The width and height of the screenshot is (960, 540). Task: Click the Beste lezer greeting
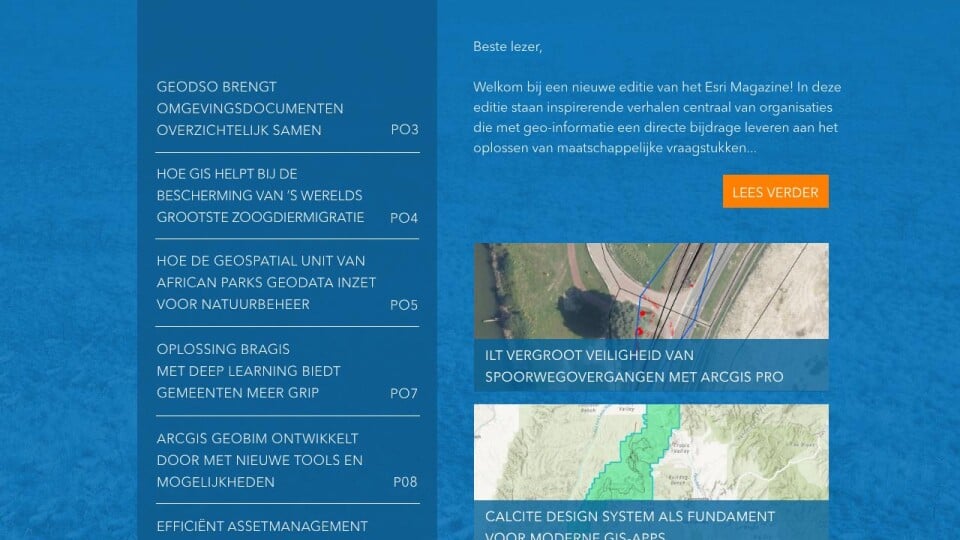507,46
